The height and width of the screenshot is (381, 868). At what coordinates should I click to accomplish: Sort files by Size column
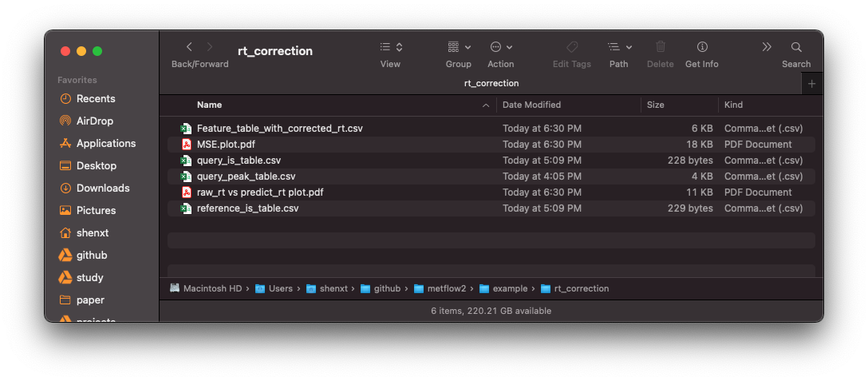[655, 105]
